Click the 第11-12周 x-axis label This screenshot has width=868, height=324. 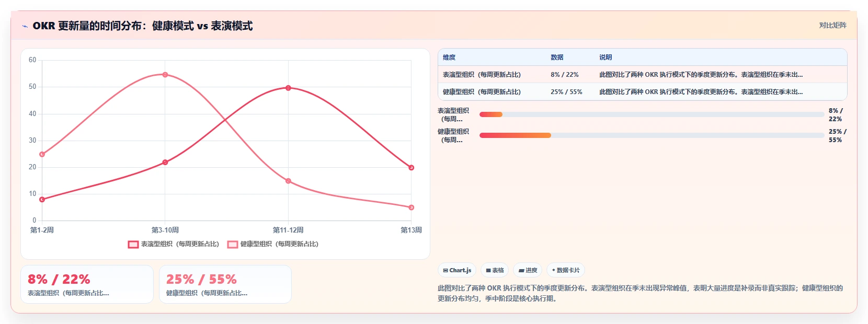click(x=288, y=230)
